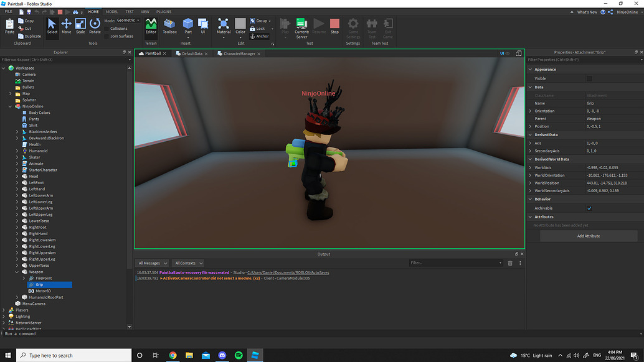Click the Current: Server view switch
This screenshot has height=362, width=644.
point(301,28)
